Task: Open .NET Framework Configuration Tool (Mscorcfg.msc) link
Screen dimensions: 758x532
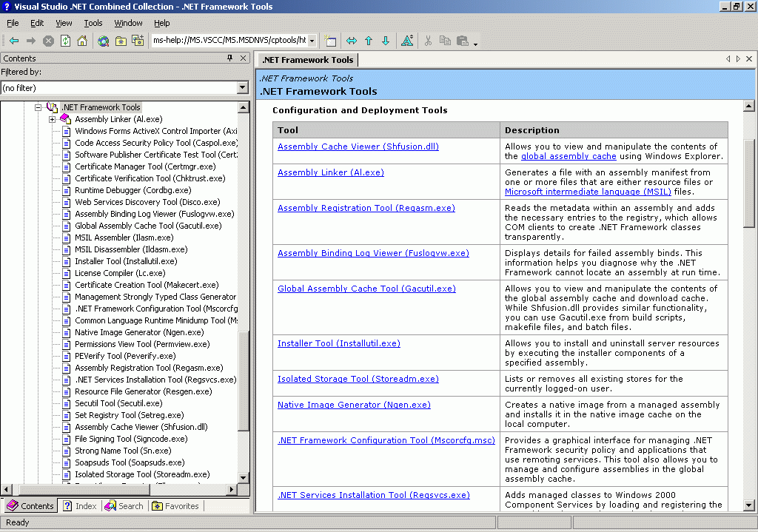Action: [386, 440]
